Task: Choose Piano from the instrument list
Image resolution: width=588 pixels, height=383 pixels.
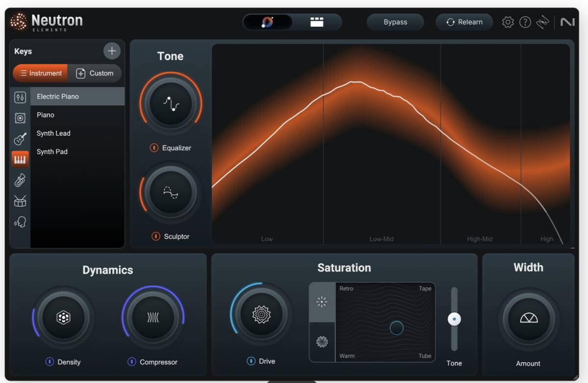Action: [x=77, y=115]
